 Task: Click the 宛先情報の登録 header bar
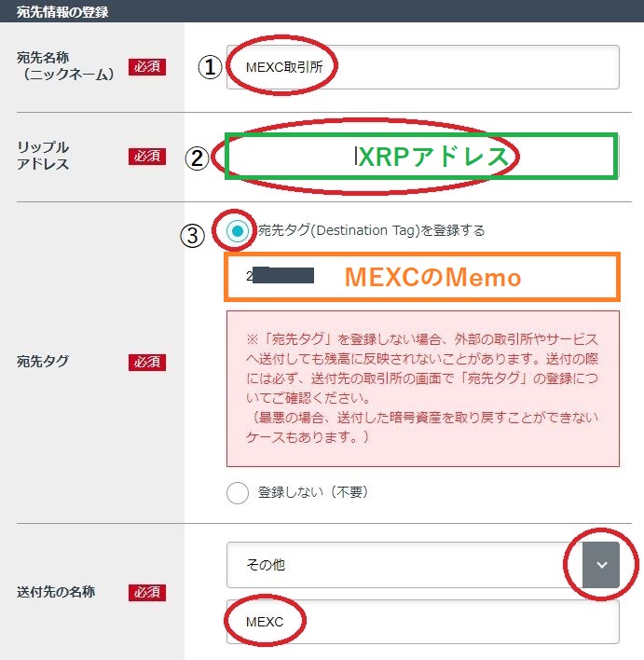[x=322, y=11]
